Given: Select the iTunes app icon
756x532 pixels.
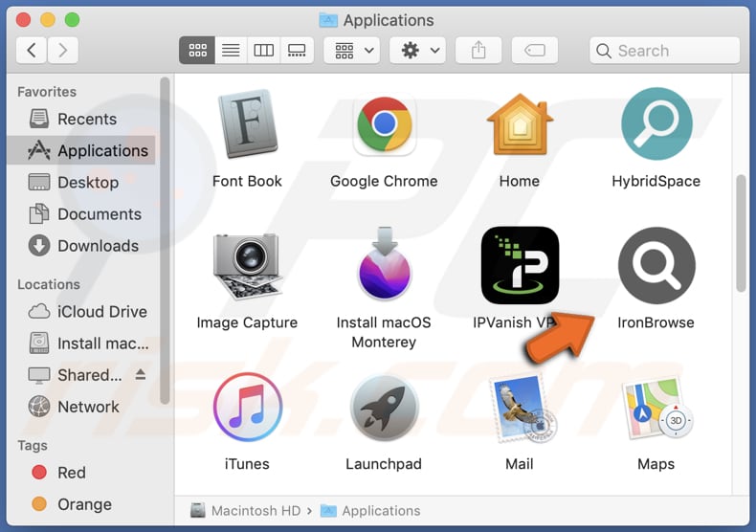Looking at the screenshot, I should pyautogui.click(x=247, y=408).
